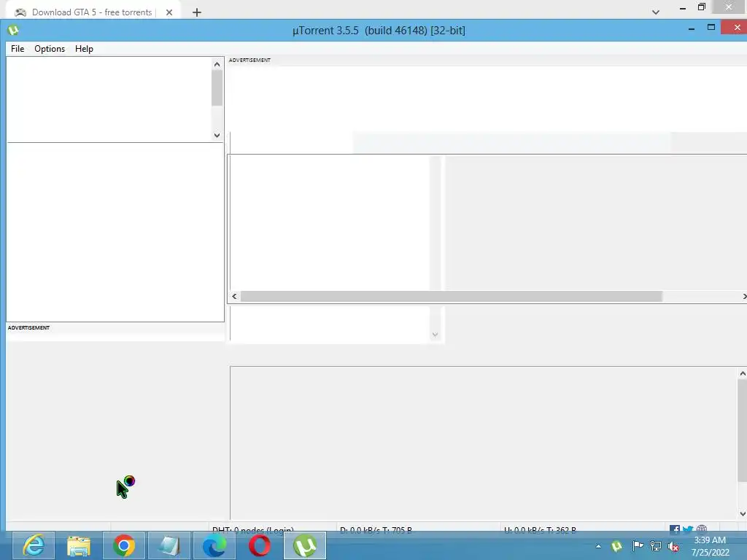Close the Download GTA 5 browser tab

tap(169, 12)
